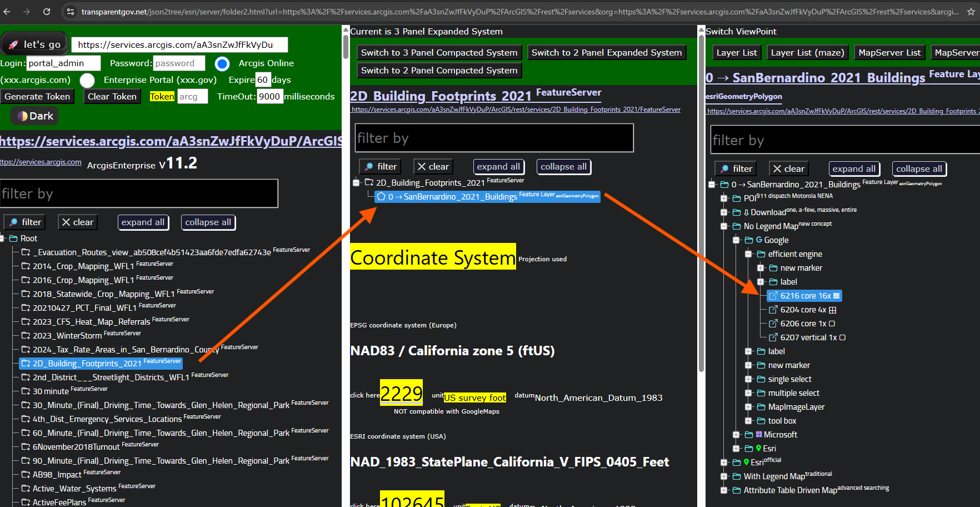This screenshot has height=507, width=980.
Task: Select the Arcgis Online radio button
Action: (x=222, y=64)
